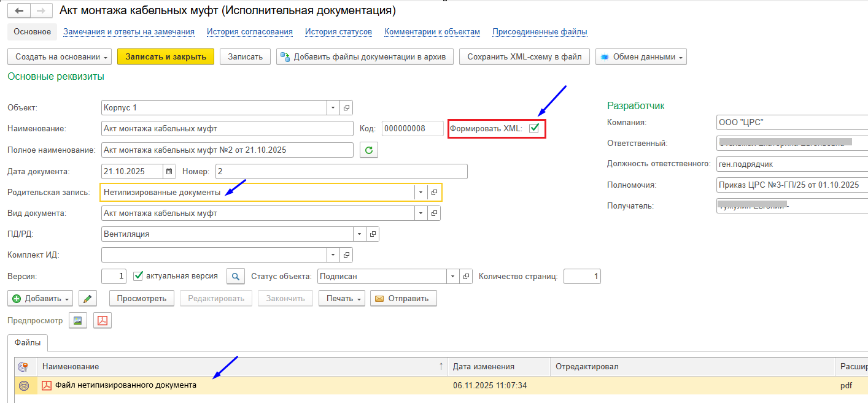Click the back navigation arrow
The image size is (868, 403).
click(x=18, y=11)
